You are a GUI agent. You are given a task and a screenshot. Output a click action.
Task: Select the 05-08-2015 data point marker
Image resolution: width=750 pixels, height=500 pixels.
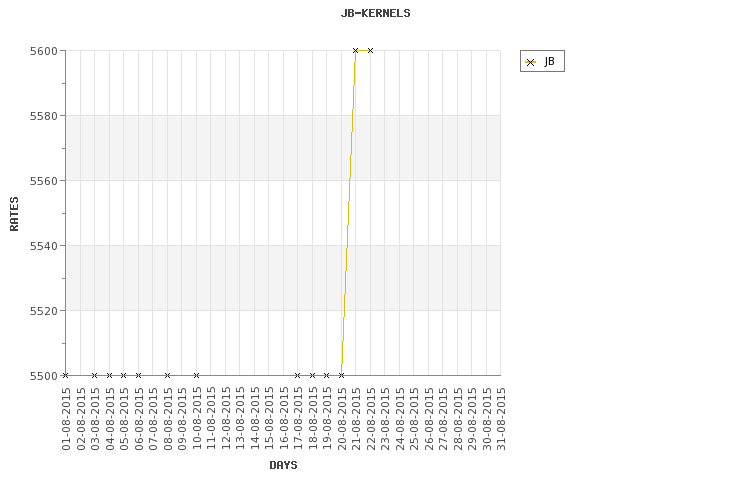click(123, 376)
